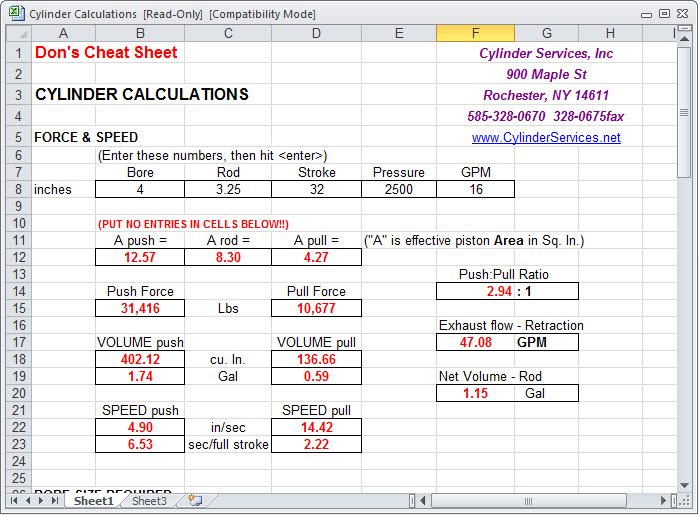Viewport: 699px width, 515px height.
Task: Select highlighted column F header
Action: [476, 33]
